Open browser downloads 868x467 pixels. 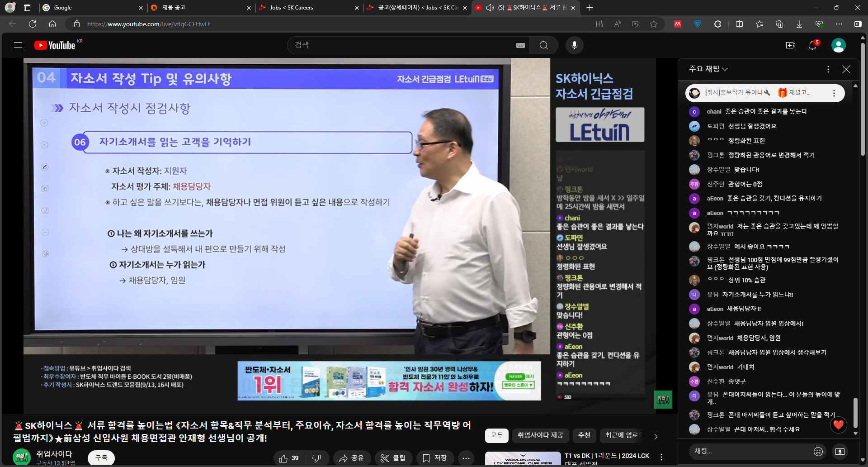[799, 24]
